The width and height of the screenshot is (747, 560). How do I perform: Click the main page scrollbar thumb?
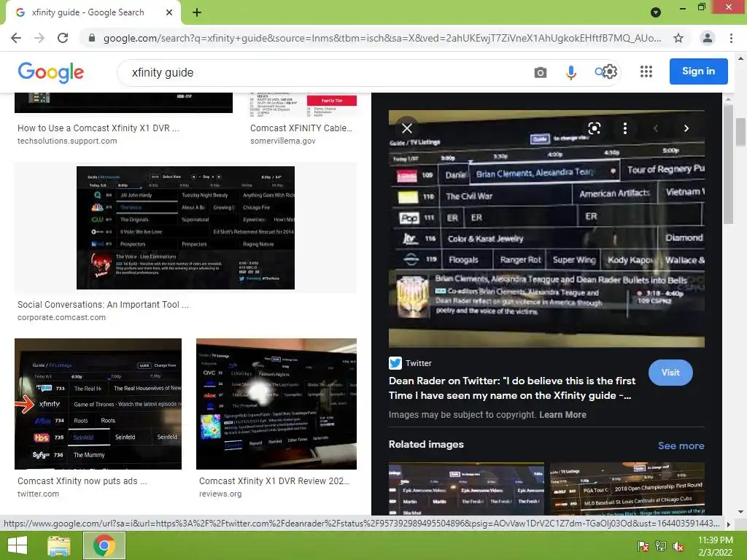pos(740,131)
